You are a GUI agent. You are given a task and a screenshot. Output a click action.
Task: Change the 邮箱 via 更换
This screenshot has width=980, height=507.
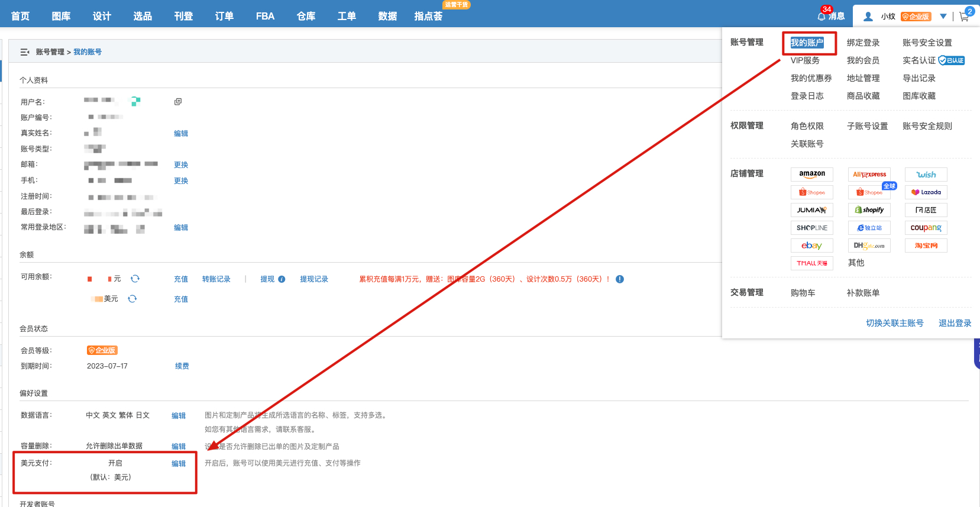tap(181, 165)
